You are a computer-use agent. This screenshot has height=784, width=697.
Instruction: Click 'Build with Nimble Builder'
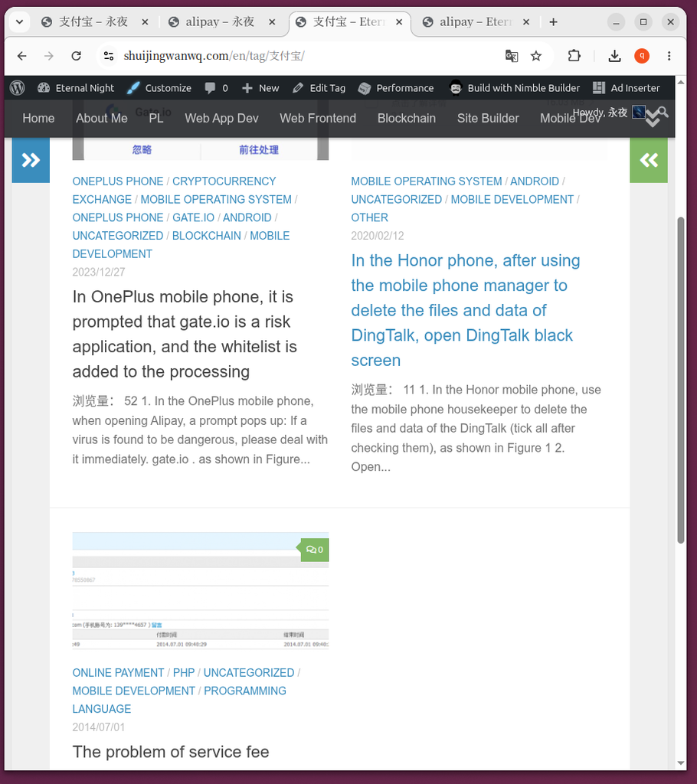(x=515, y=88)
